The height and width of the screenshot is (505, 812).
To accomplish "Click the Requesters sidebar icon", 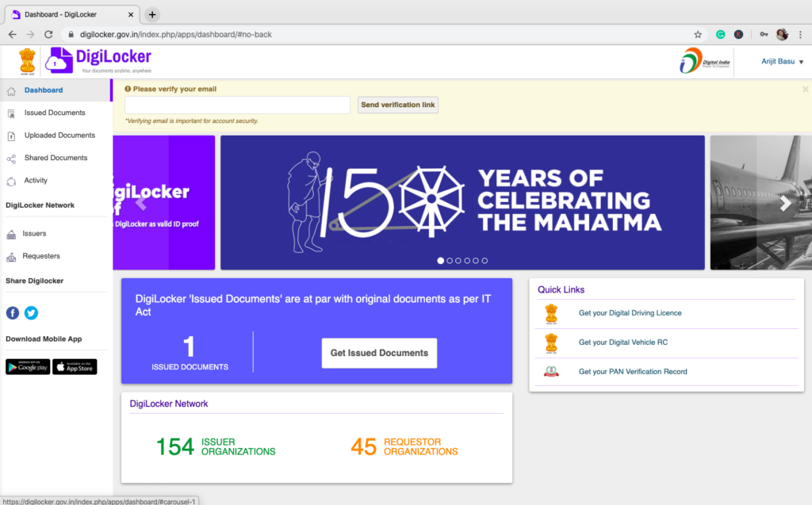I will coord(11,257).
